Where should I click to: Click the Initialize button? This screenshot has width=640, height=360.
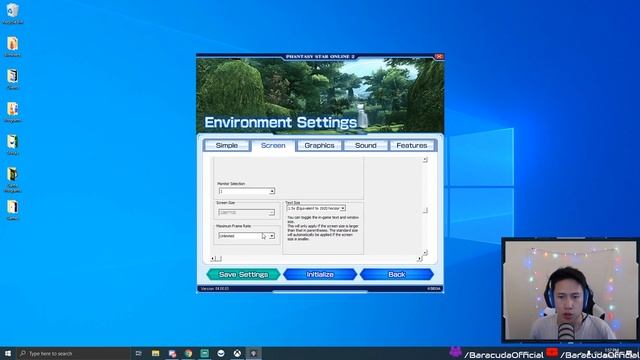pyautogui.click(x=320, y=274)
